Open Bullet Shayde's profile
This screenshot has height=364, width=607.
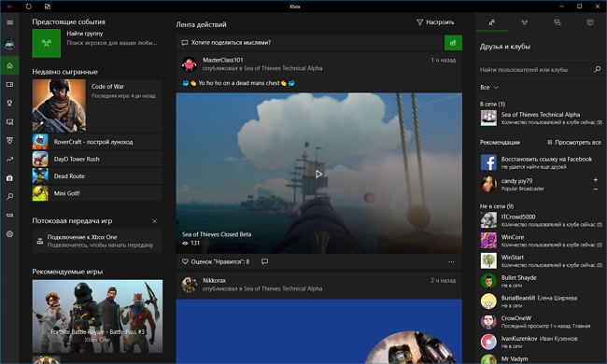click(541, 281)
